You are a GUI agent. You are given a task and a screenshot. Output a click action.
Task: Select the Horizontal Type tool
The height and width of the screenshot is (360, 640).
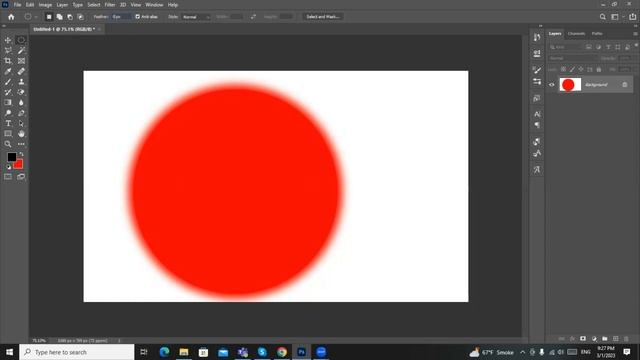click(8, 123)
